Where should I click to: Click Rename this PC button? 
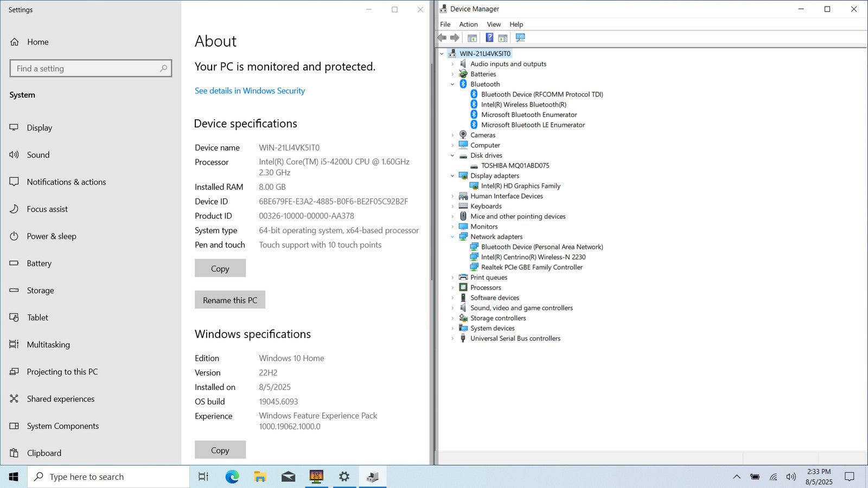[x=230, y=300]
